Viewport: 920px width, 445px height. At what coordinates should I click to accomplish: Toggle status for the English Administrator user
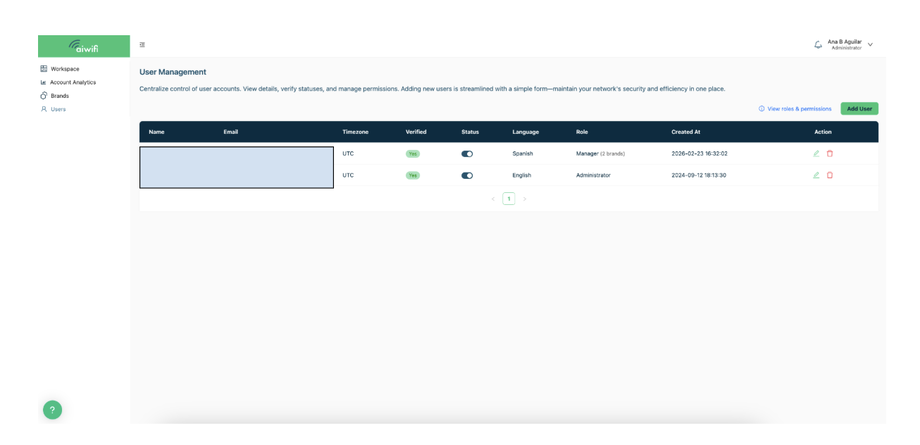point(467,175)
